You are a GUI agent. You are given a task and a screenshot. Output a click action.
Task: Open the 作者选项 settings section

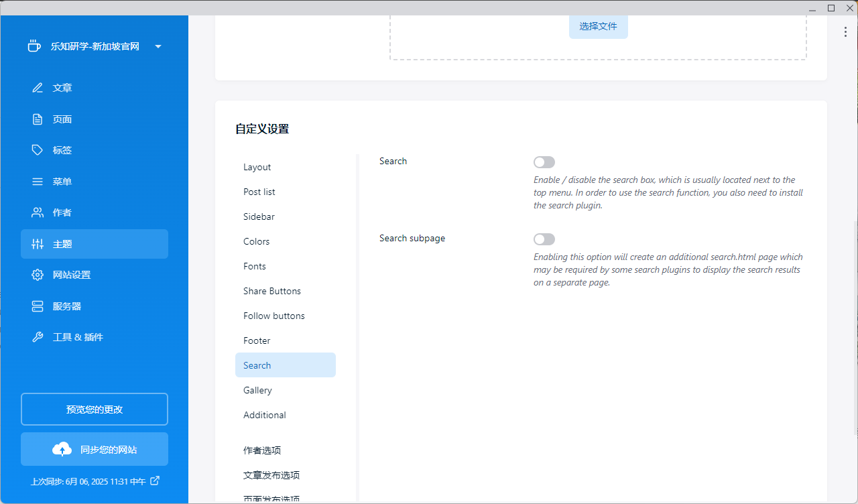(x=262, y=450)
